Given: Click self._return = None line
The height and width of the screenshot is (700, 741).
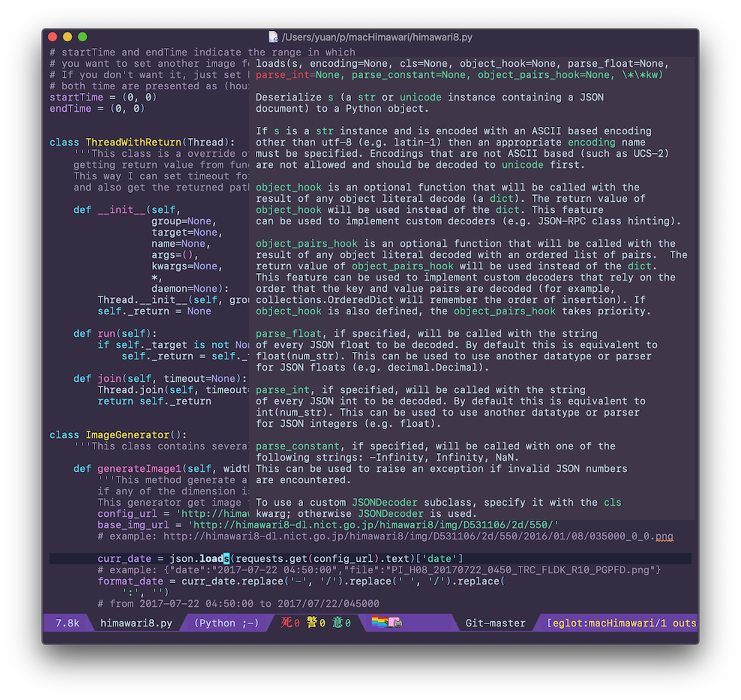Looking at the screenshot, I should point(154,311).
